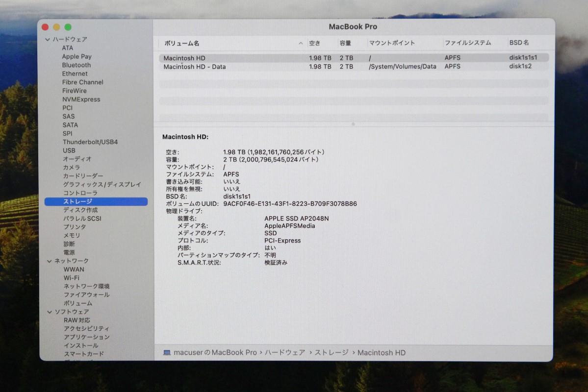Screen dimensions: 588x392
Task: Show Ethernet information
Action: 75,74
